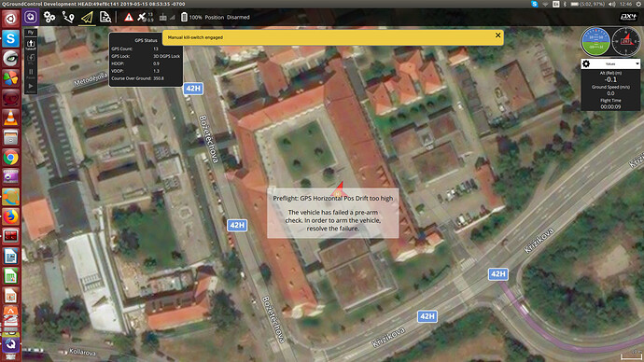Click VDOP value 1.3
This screenshot has height=362, width=644.
(x=156, y=71)
